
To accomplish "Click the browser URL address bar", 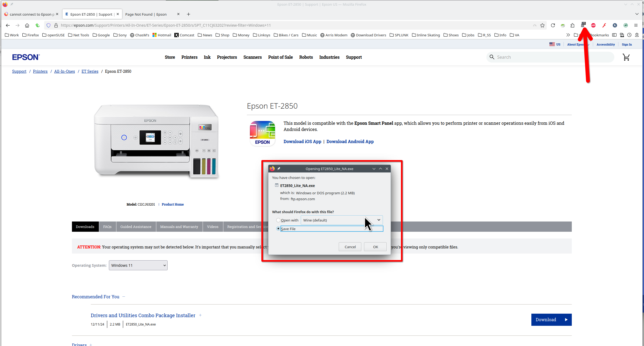I will point(295,25).
